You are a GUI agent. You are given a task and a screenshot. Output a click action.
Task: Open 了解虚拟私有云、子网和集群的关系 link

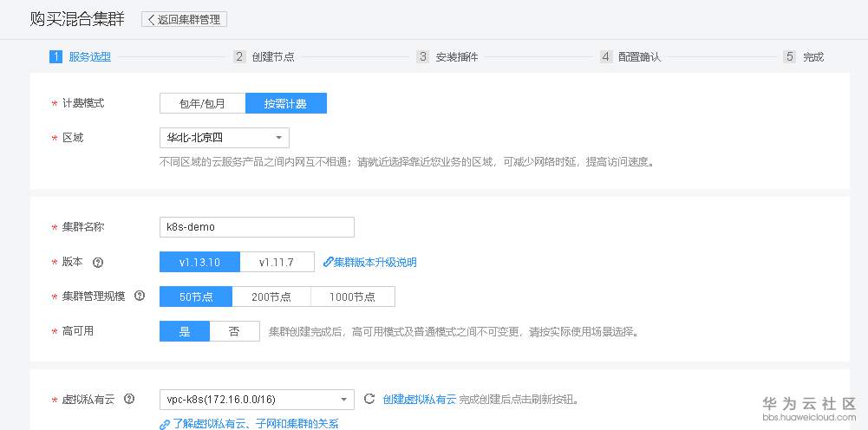249,424
